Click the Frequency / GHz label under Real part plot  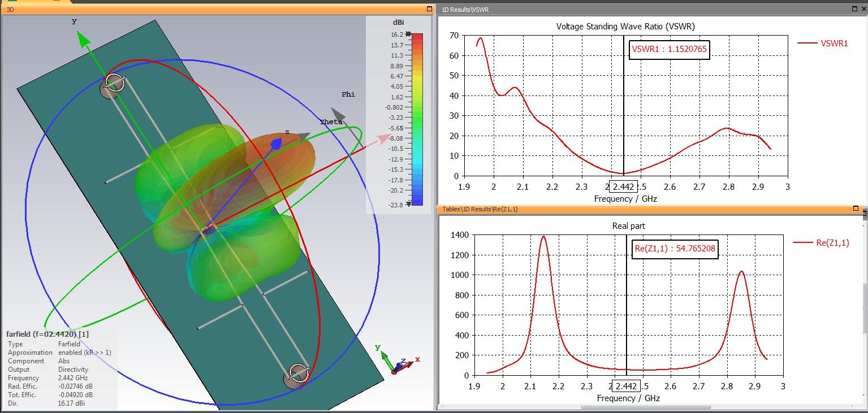tap(628, 398)
